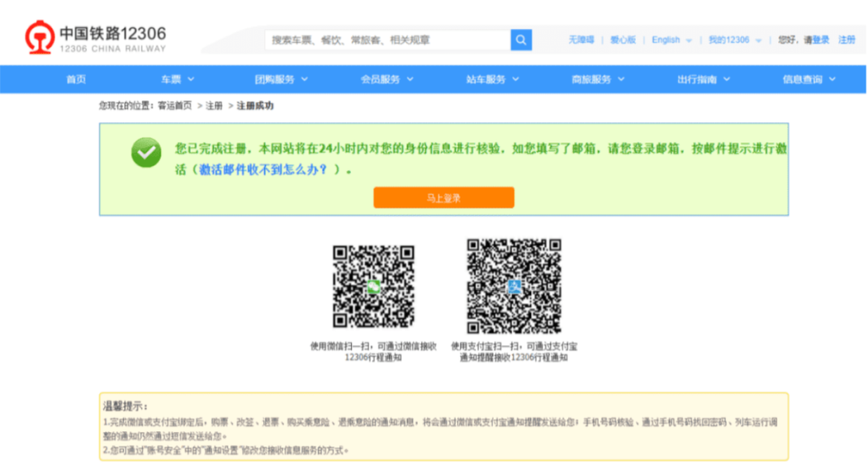Click the 注册成功 breadcrumb text
Viewport: 868px width, 465px height.
coord(256,105)
